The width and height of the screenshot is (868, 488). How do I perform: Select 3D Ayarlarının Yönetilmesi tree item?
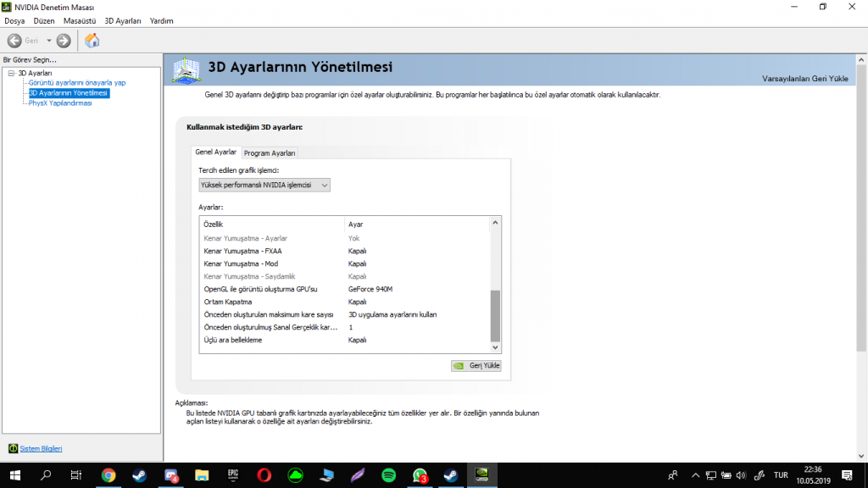click(69, 93)
